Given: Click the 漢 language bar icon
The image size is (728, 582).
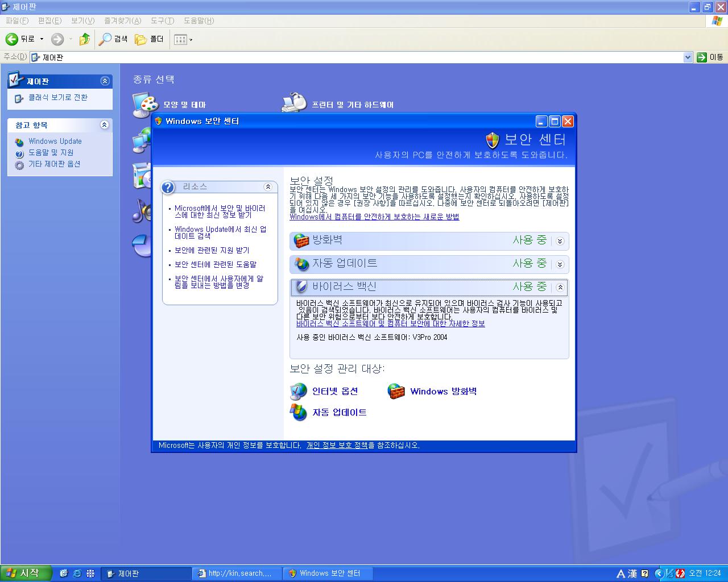Looking at the screenshot, I should [x=632, y=573].
